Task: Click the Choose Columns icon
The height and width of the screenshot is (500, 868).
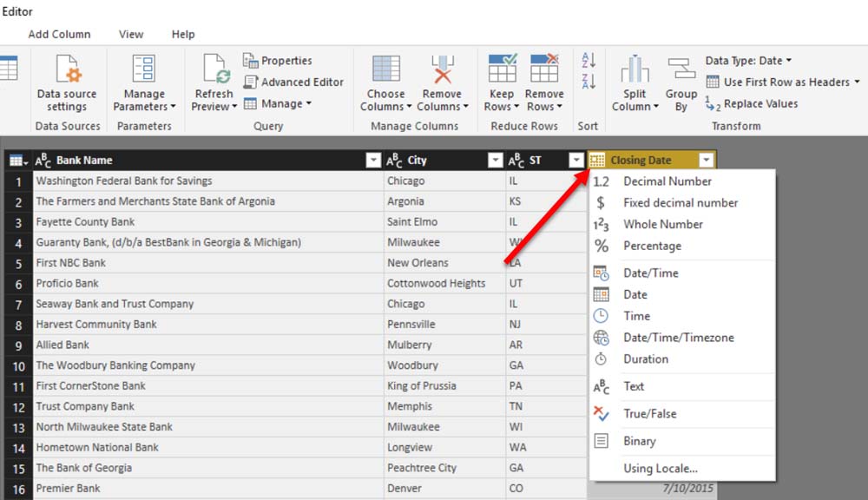Action: [x=385, y=70]
